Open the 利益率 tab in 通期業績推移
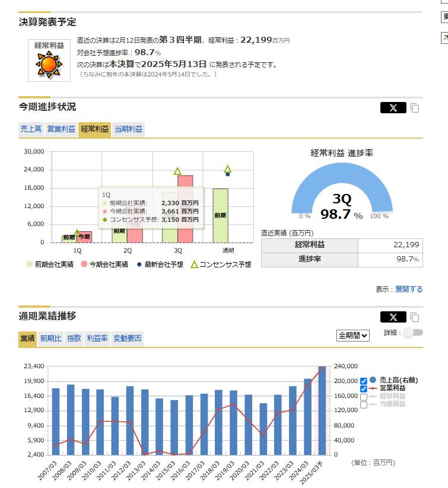Viewport: 448px width, 488px height. point(97,339)
